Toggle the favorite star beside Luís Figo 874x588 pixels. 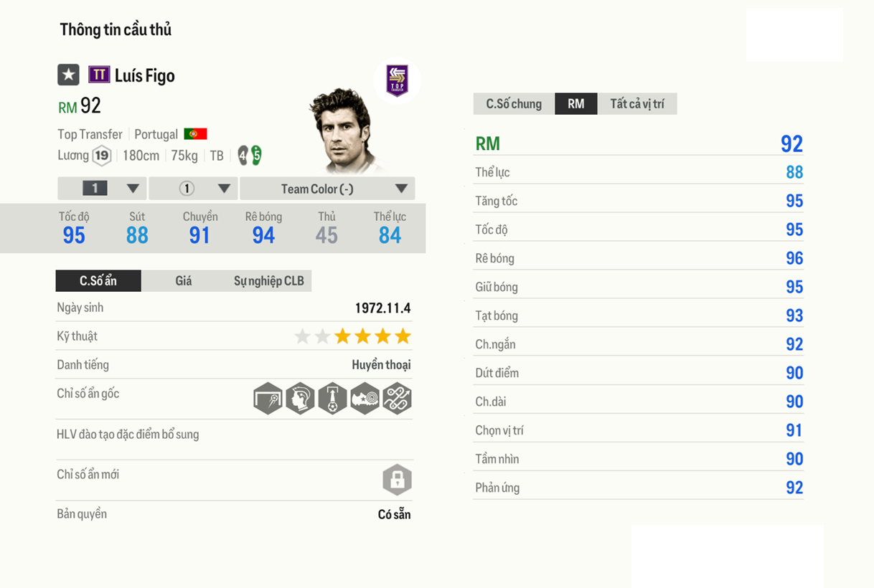click(x=68, y=75)
